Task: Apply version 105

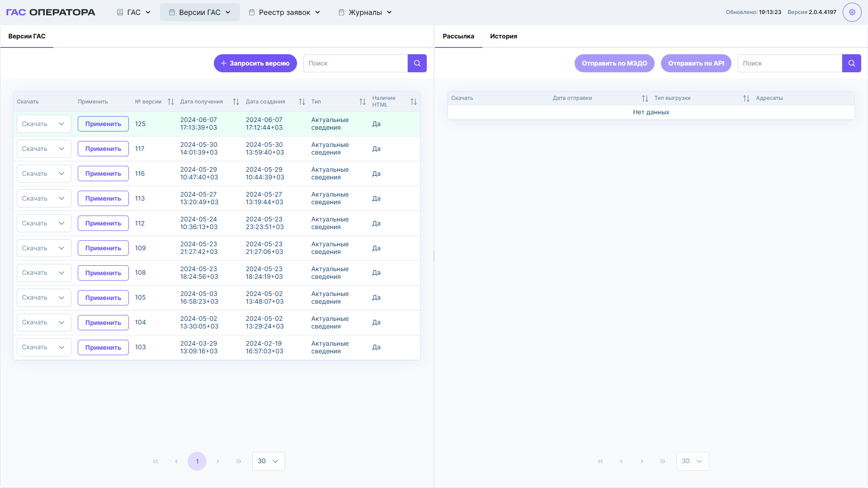Action: click(x=103, y=298)
